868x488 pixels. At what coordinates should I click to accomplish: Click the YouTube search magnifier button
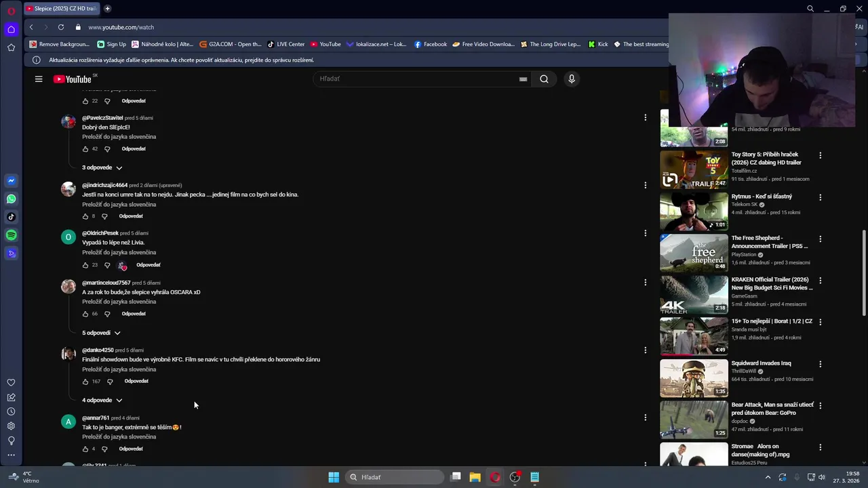tap(544, 79)
